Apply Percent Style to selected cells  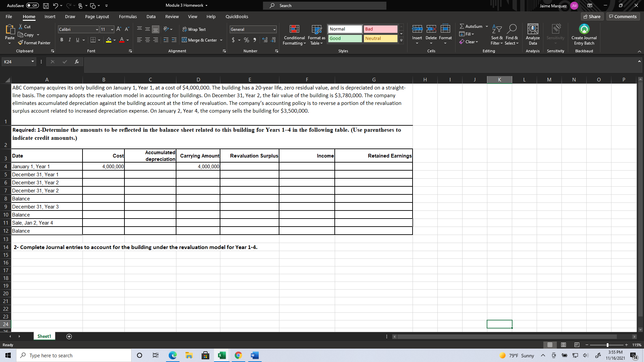click(x=247, y=40)
